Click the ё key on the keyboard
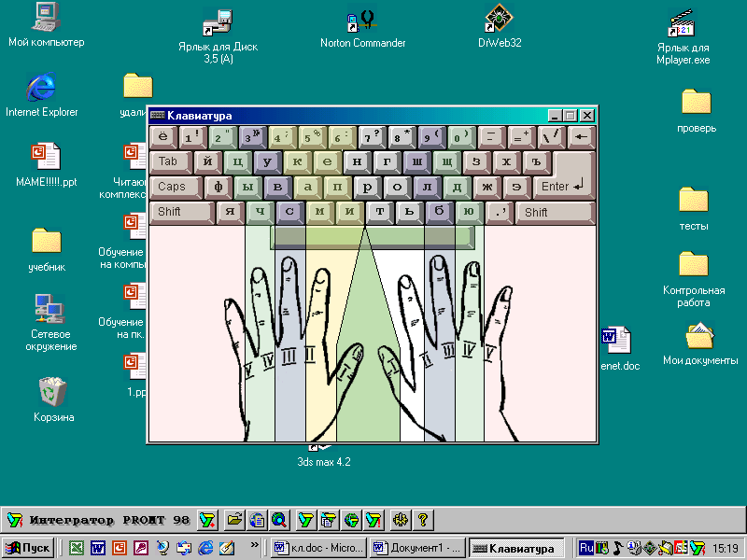The width and height of the screenshot is (747, 560). [162, 137]
